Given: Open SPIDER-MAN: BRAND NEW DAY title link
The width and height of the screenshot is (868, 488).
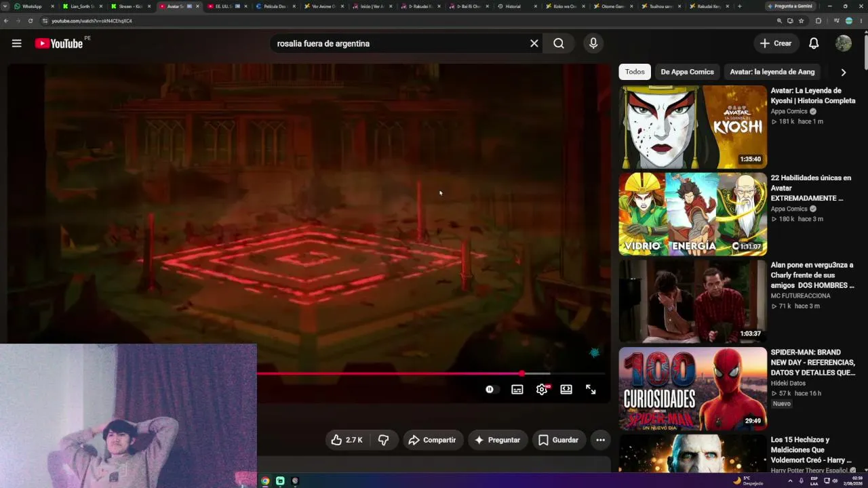Looking at the screenshot, I should tap(813, 363).
